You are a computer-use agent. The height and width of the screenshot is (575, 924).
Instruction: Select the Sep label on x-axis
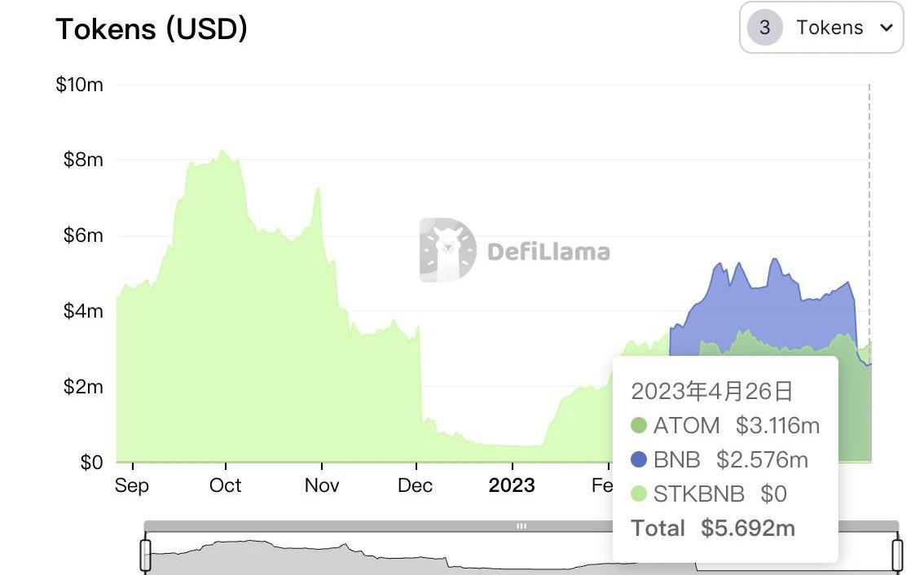click(x=132, y=485)
